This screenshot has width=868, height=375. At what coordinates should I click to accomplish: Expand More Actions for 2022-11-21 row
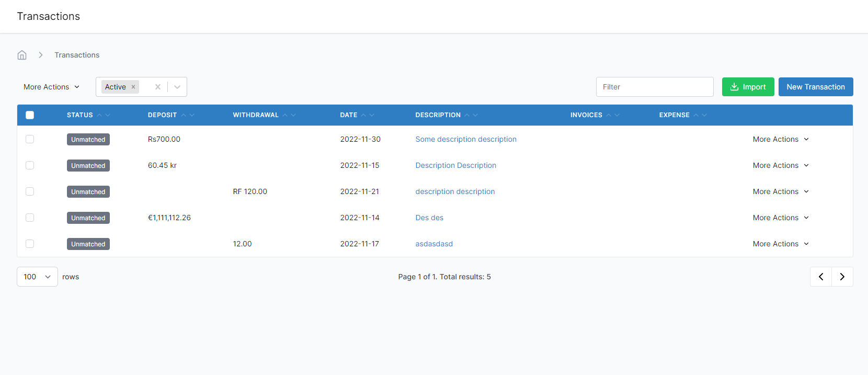(x=781, y=191)
